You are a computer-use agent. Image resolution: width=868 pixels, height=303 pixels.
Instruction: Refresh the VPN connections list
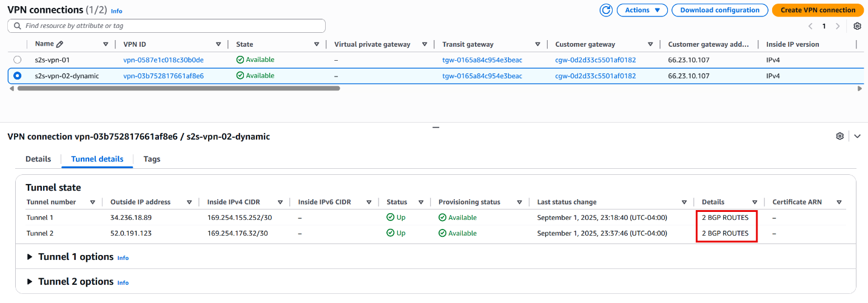click(x=605, y=10)
